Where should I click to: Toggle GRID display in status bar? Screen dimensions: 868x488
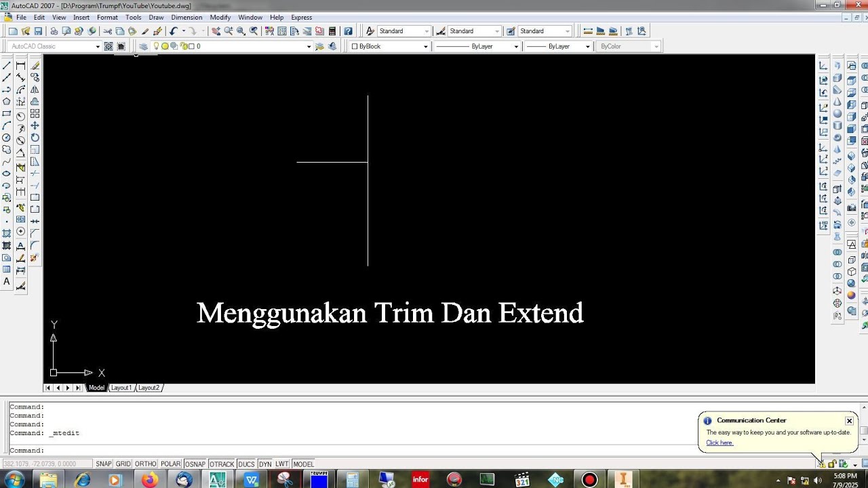coord(123,464)
